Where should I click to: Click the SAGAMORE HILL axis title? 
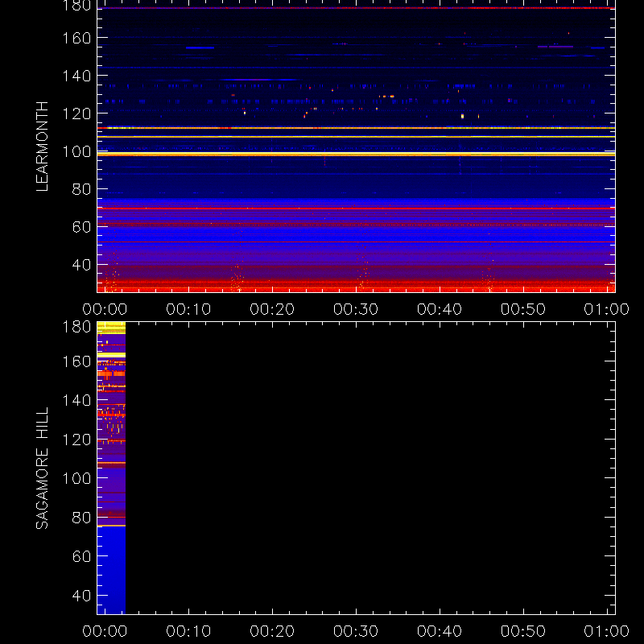(42, 469)
